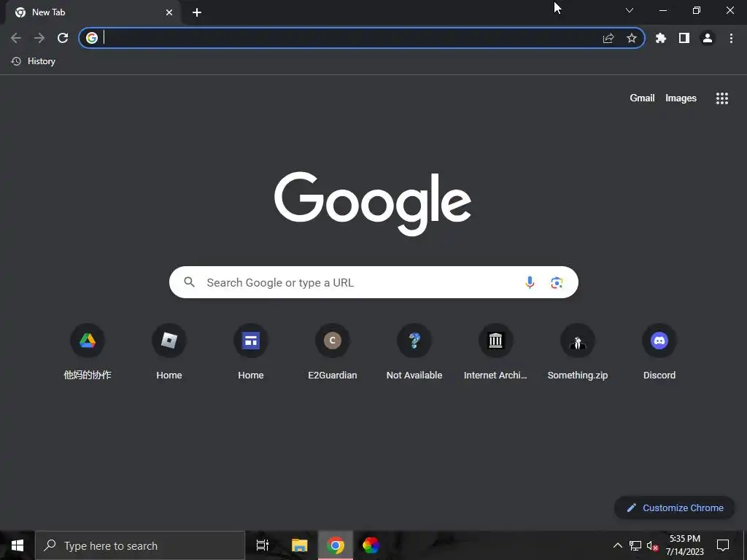
Task: Open Task View on the taskbar
Action: 263,545
